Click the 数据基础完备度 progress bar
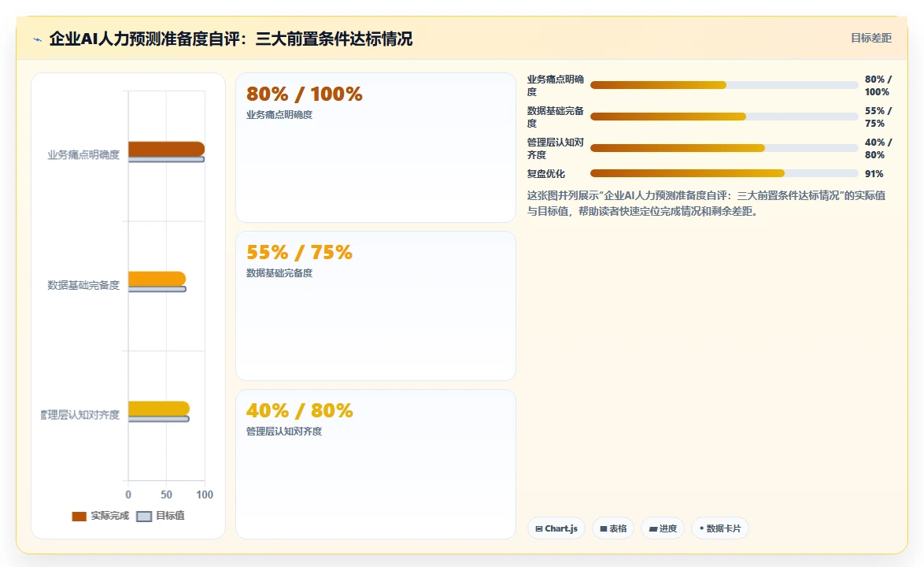The image size is (924, 567). pyautogui.click(x=724, y=117)
